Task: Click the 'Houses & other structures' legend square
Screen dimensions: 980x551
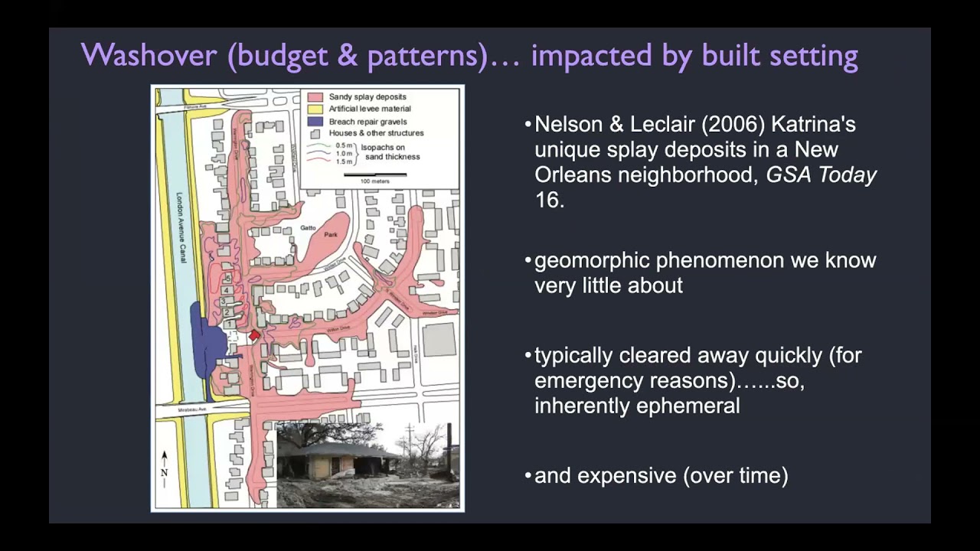Action: [x=315, y=133]
